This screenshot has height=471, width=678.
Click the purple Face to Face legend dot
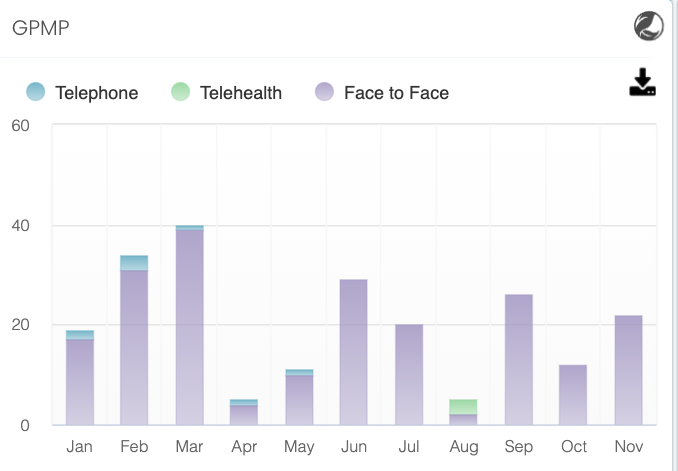pos(324,93)
